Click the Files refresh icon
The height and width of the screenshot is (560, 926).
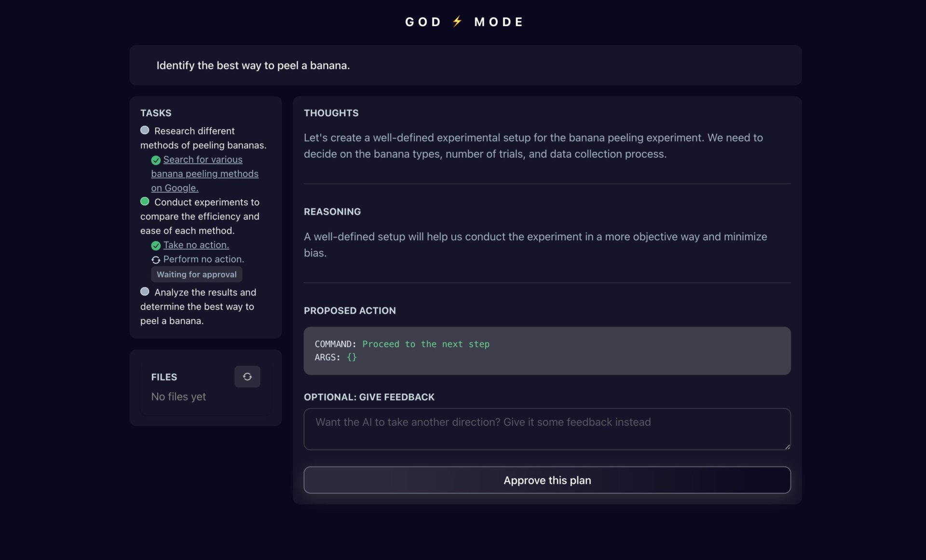pyautogui.click(x=247, y=377)
